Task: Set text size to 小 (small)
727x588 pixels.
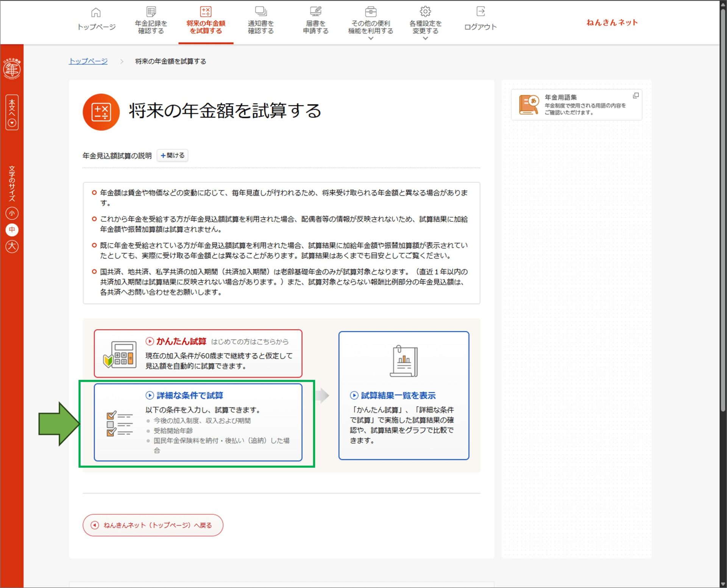Action: coord(12,213)
